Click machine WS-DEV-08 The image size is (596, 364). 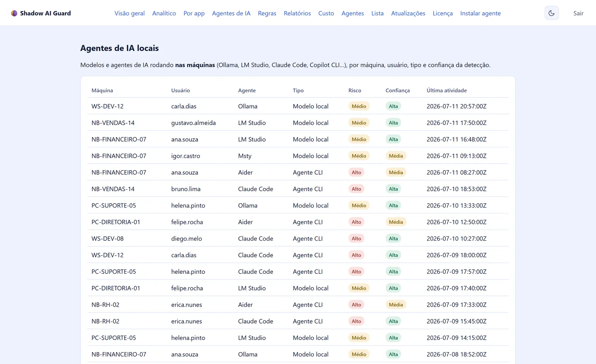tap(108, 239)
